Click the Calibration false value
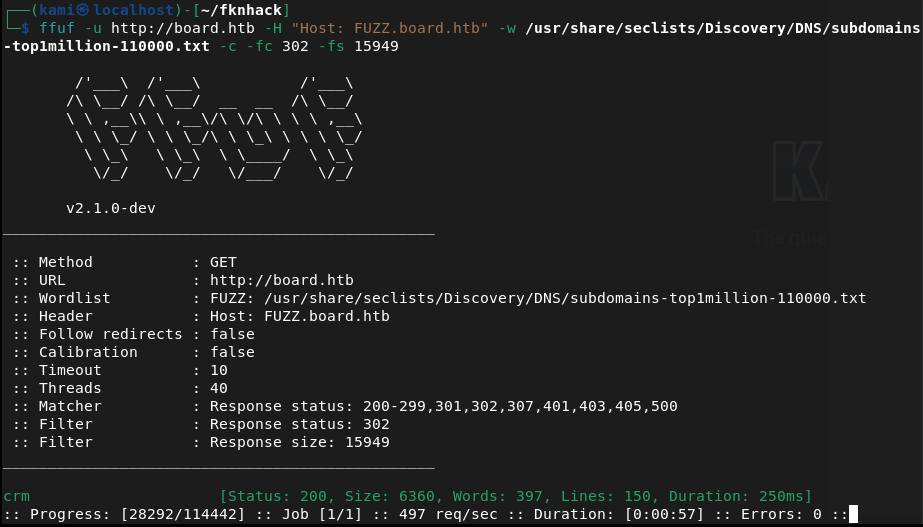 [x=232, y=352]
